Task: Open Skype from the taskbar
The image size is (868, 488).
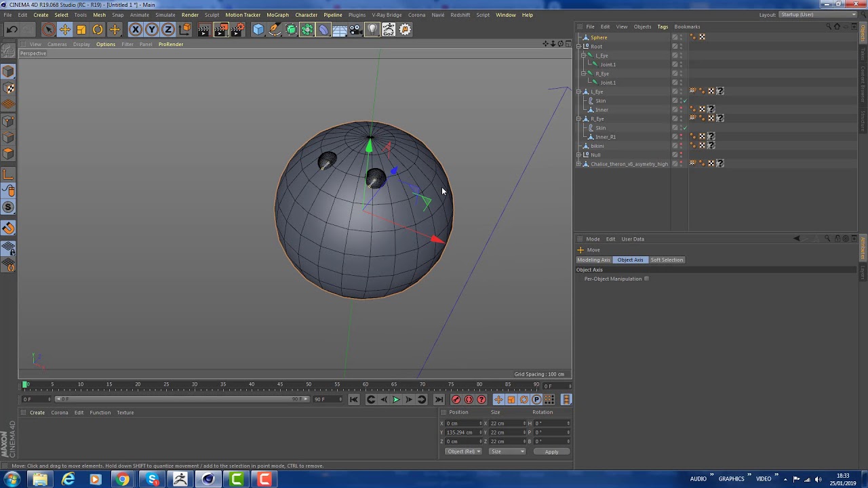Action: click(152, 480)
